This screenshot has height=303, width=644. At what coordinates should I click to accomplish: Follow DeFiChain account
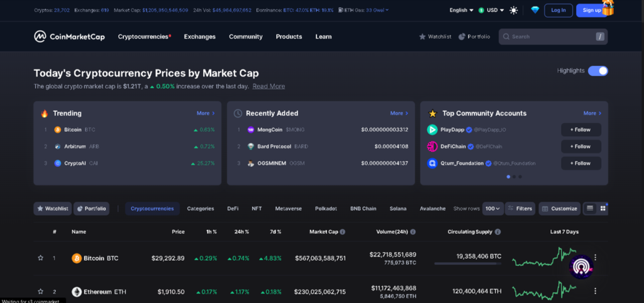click(x=580, y=146)
